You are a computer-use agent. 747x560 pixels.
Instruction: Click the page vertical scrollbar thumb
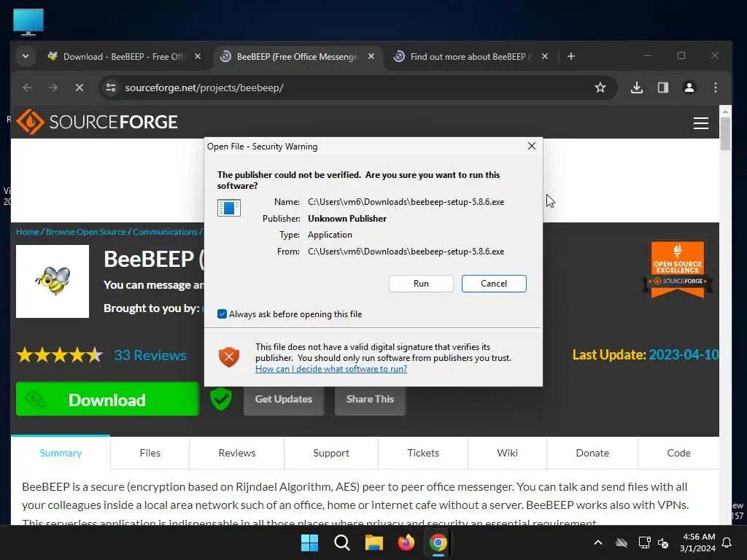(725, 133)
